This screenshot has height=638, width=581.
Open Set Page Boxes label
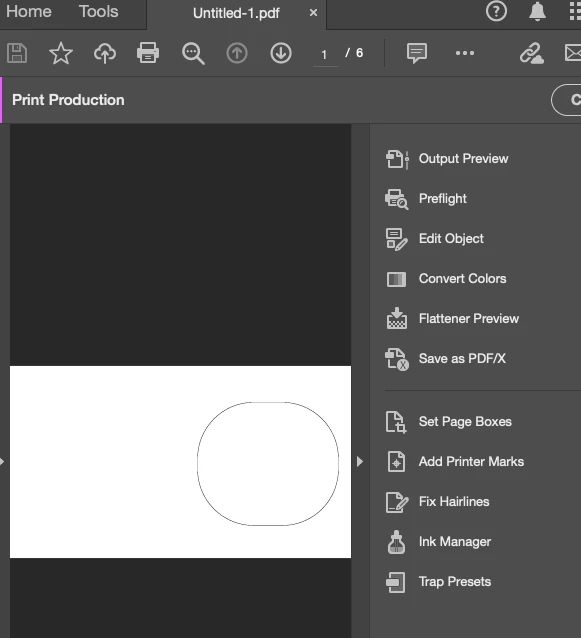tap(465, 422)
